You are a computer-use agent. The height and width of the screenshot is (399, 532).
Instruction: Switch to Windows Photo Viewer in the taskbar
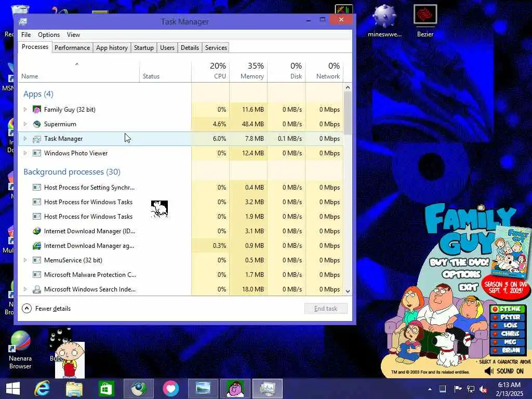pyautogui.click(x=203, y=389)
